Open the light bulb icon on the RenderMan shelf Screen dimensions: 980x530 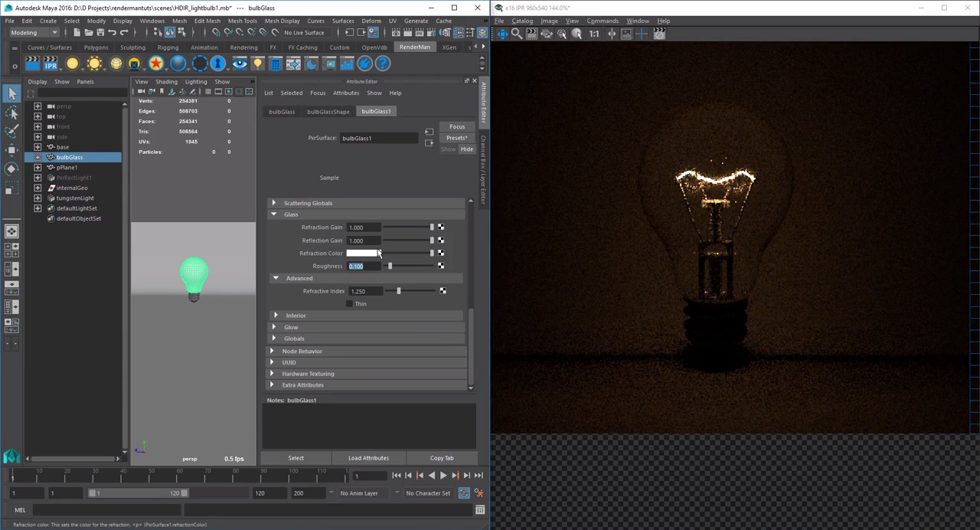258,64
